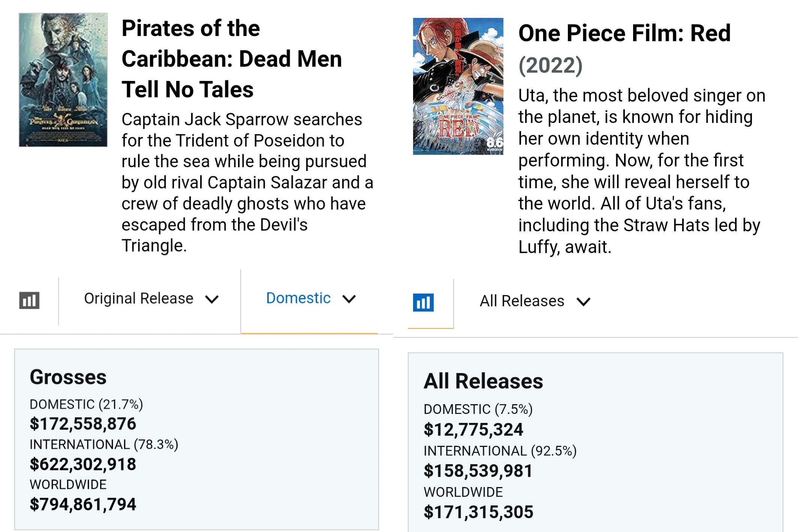798x532 pixels.
Task: Select the $158,539,981 international gross figure
Action: 478,471
